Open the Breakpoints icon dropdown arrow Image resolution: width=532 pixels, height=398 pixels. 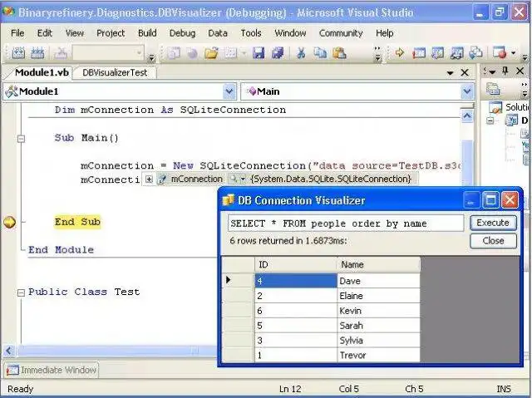pyautogui.click(x=514, y=53)
